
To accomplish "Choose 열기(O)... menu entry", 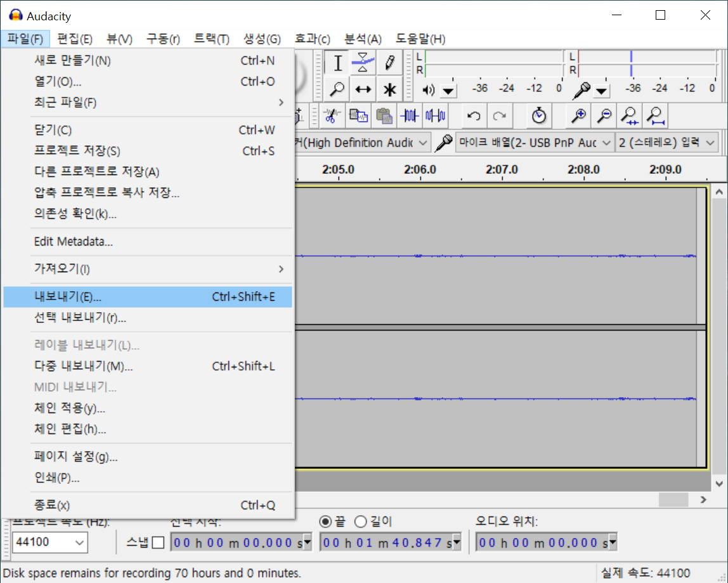I will pyautogui.click(x=148, y=81).
